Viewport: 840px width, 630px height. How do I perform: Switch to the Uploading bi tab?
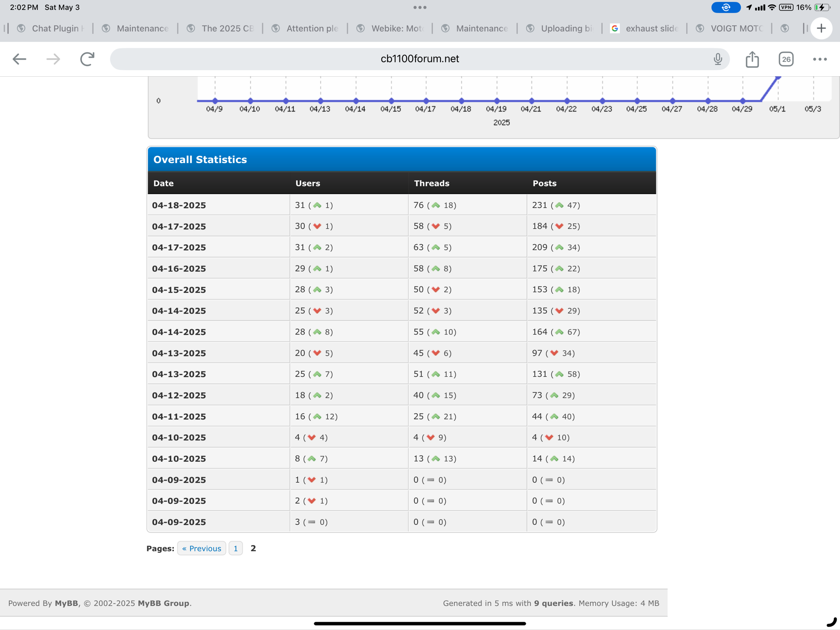559,28
